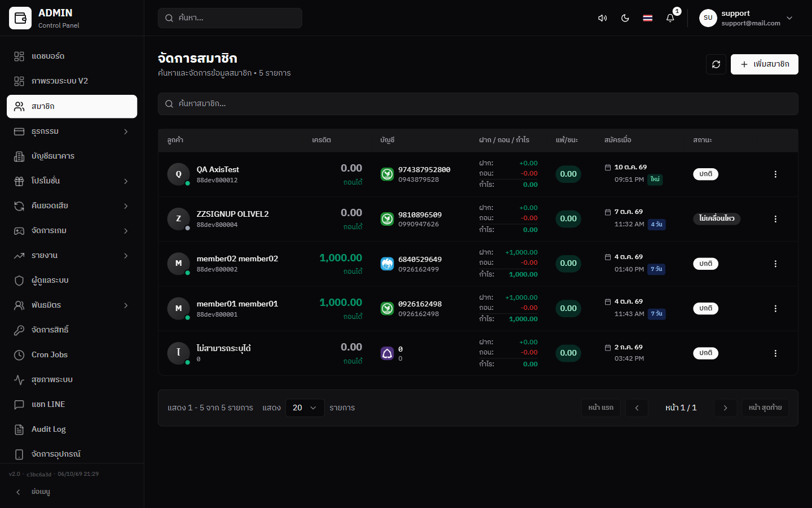812x508 pixels.
Task: Expand the ธุรกรรม sidebar menu
Action: pyautogui.click(x=72, y=132)
